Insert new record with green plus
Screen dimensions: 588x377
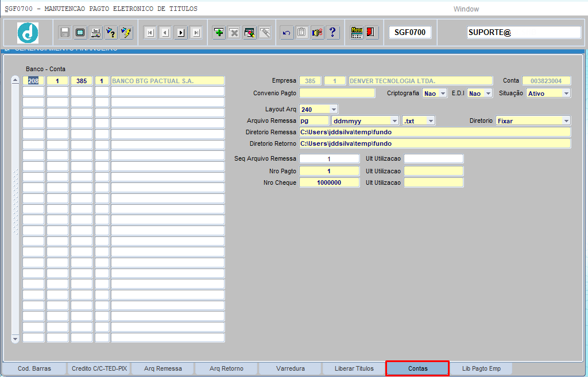[219, 33]
